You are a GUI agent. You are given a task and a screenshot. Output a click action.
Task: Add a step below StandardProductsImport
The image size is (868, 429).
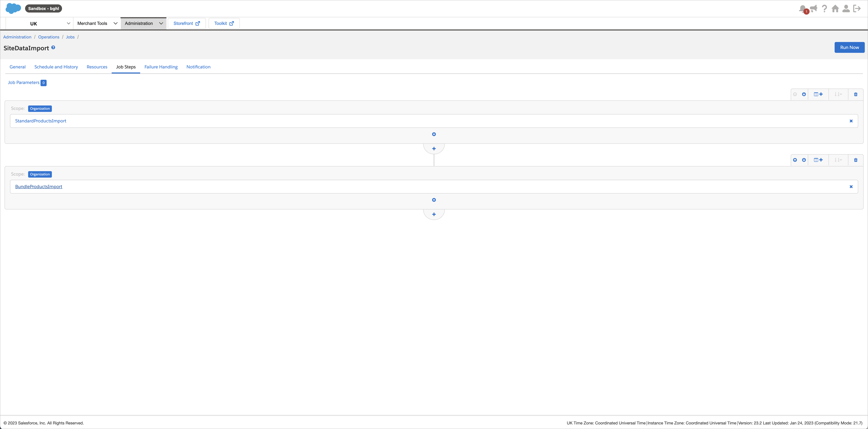434,134
